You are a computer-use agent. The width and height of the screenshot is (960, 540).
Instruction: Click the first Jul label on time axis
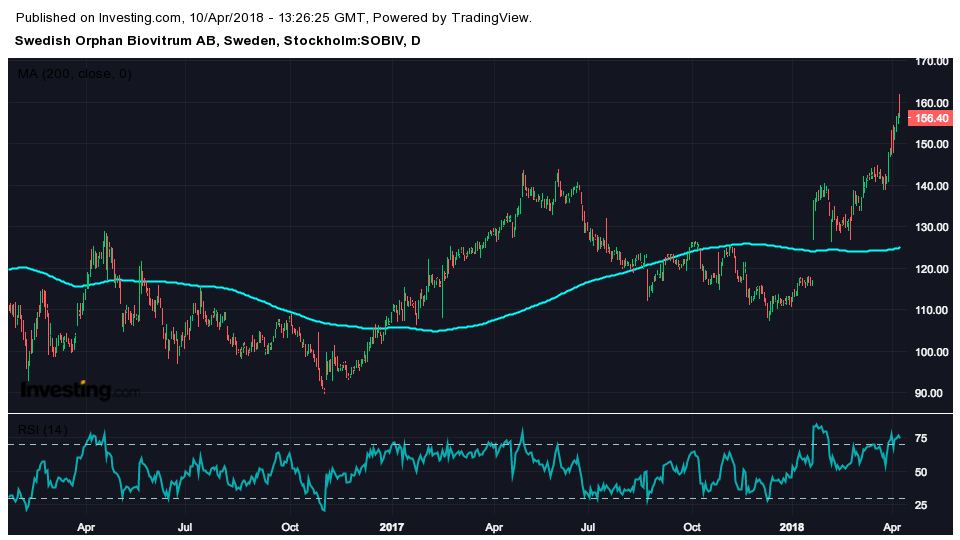(x=186, y=527)
